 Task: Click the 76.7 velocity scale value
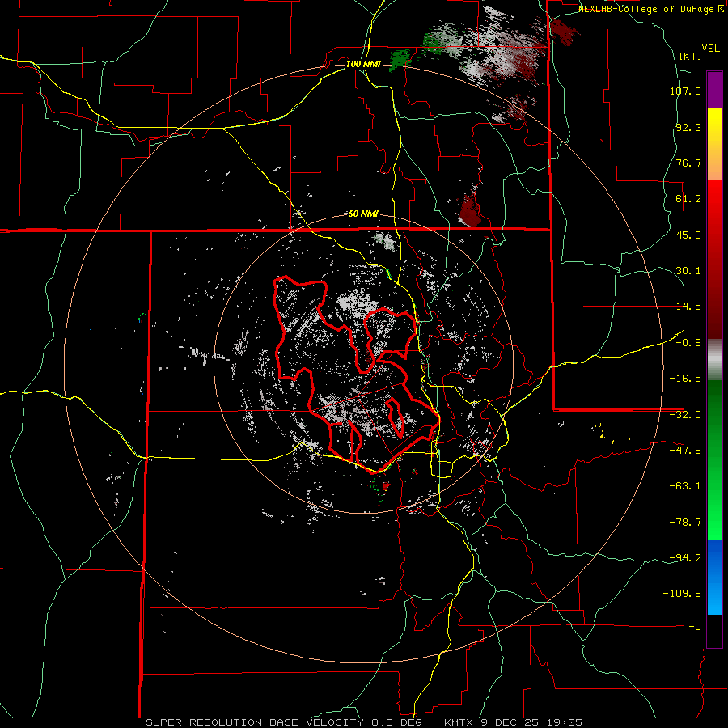688,163
